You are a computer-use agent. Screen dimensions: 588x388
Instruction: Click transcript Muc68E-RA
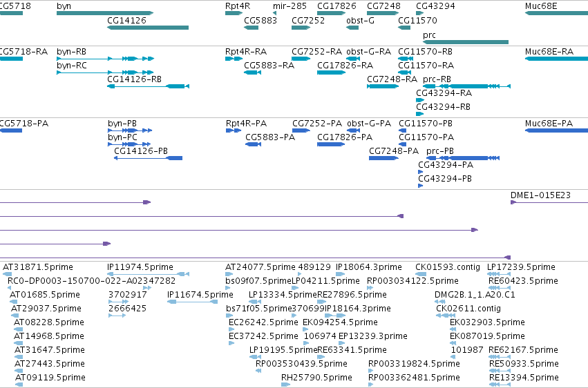[556, 59]
